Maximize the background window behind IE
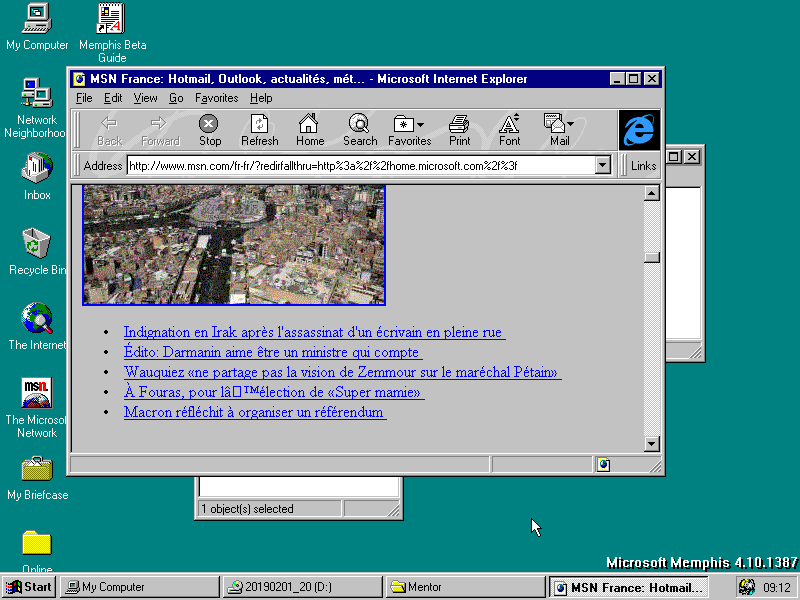 tap(674, 156)
